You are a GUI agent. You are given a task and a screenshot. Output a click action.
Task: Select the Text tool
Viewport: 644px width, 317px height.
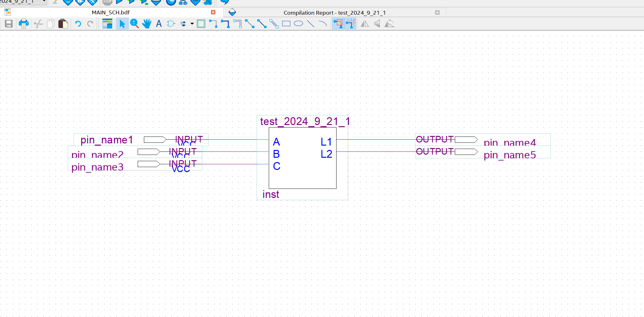click(159, 24)
